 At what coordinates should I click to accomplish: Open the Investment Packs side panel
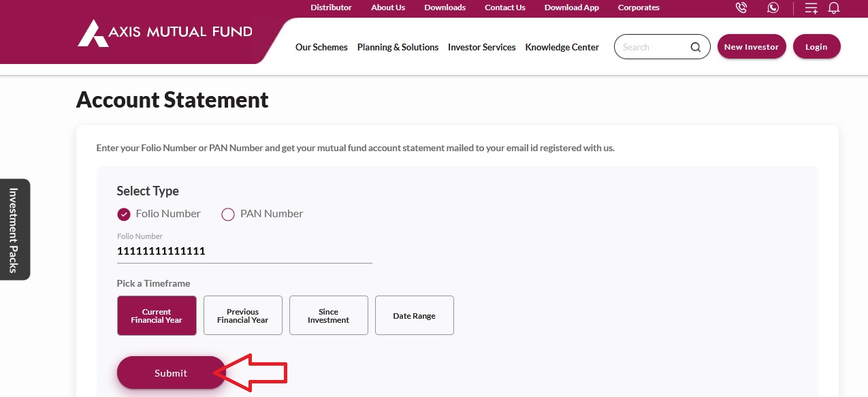(14, 229)
